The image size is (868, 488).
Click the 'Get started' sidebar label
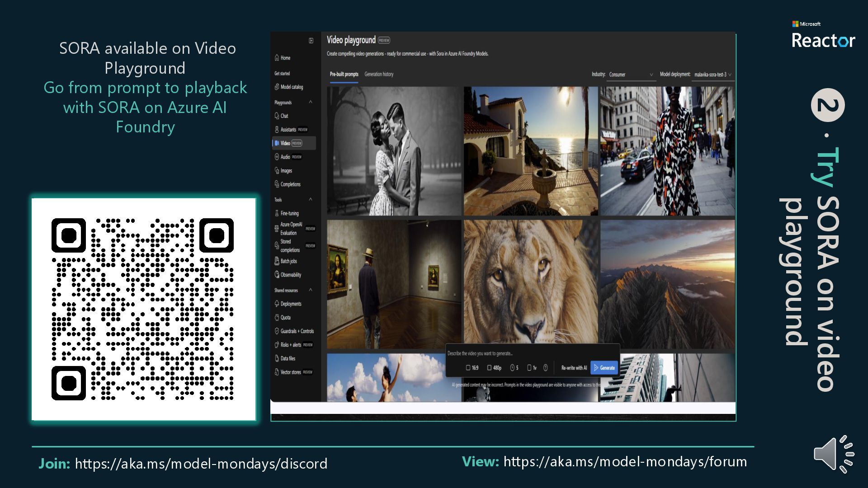coord(282,73)
